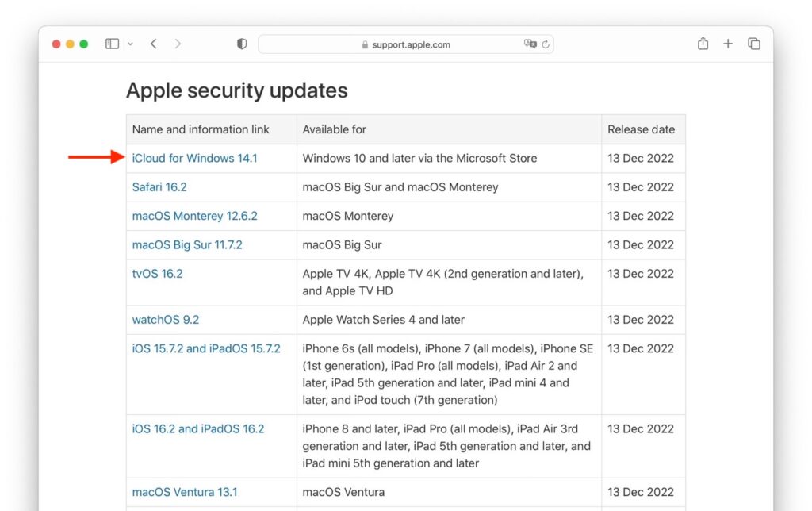Show the tab overview
Screen dimensions: 812x511
[x=753, y=44]
